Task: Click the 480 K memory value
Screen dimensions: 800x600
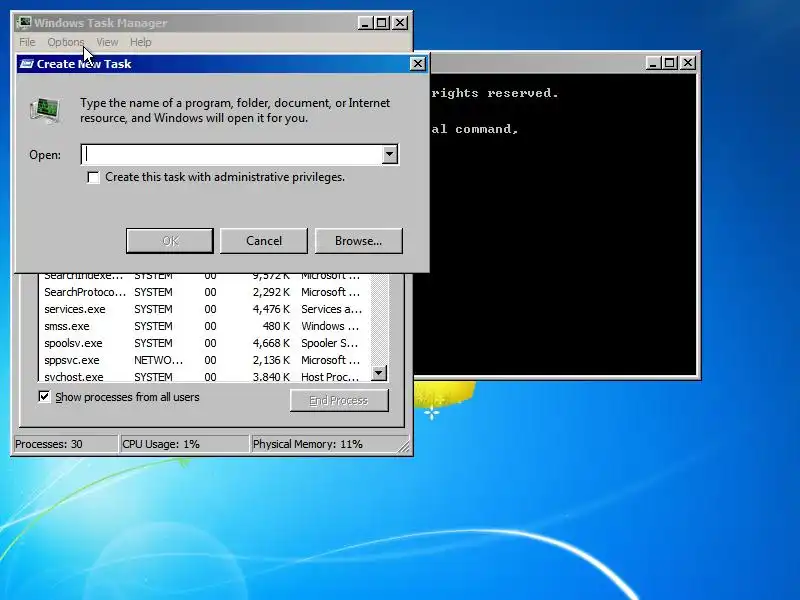Action: (x=276, y=326)
